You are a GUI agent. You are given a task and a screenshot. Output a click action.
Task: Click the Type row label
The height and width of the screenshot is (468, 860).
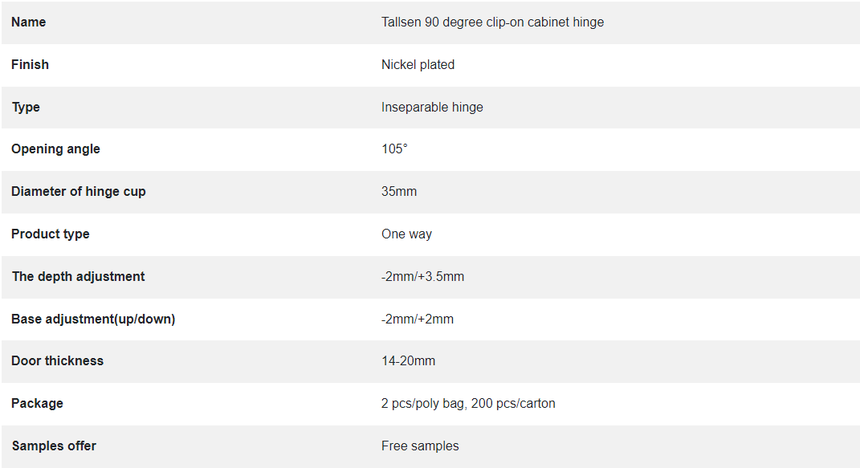26,107
